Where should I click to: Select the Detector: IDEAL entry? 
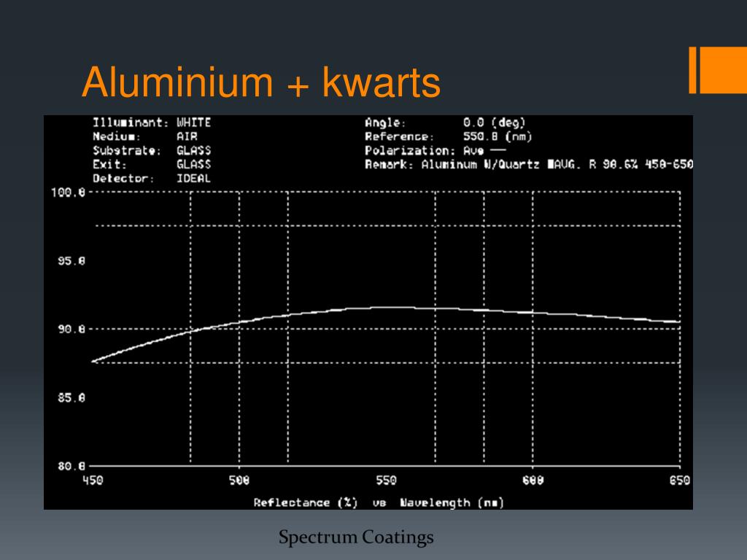(152, 179)
